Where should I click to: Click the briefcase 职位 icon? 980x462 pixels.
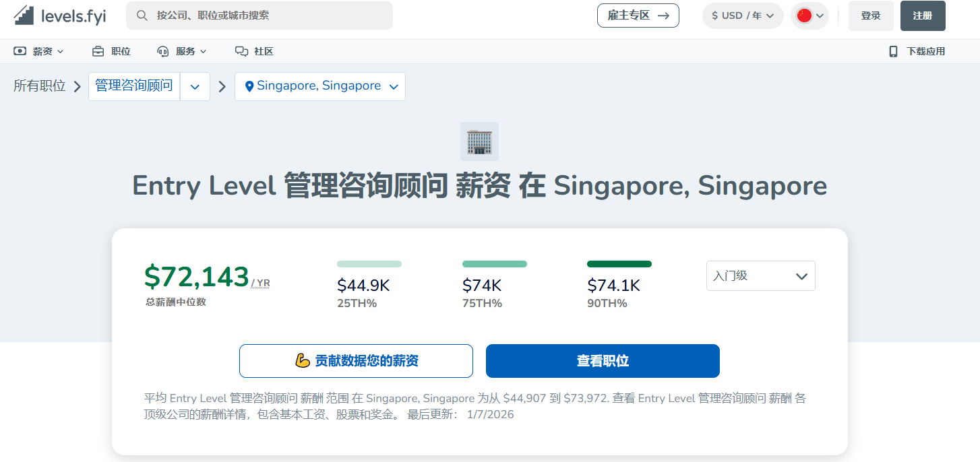[98, 51]
